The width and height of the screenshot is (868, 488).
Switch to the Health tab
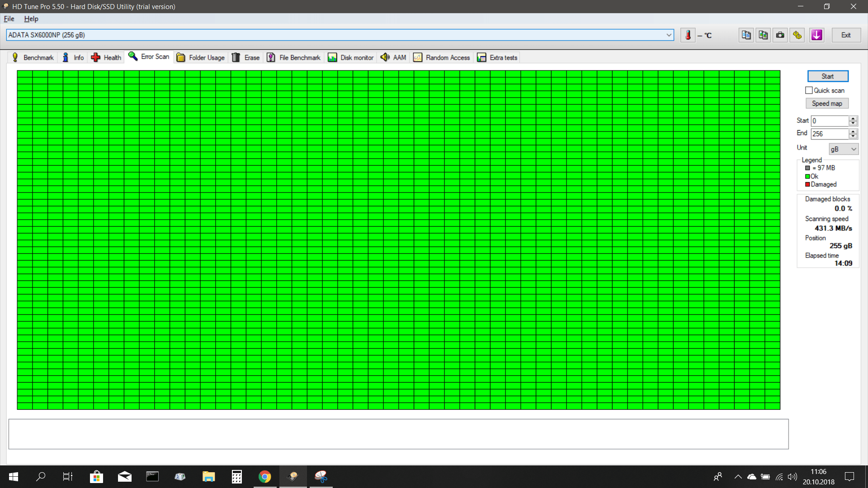(107, 57)
